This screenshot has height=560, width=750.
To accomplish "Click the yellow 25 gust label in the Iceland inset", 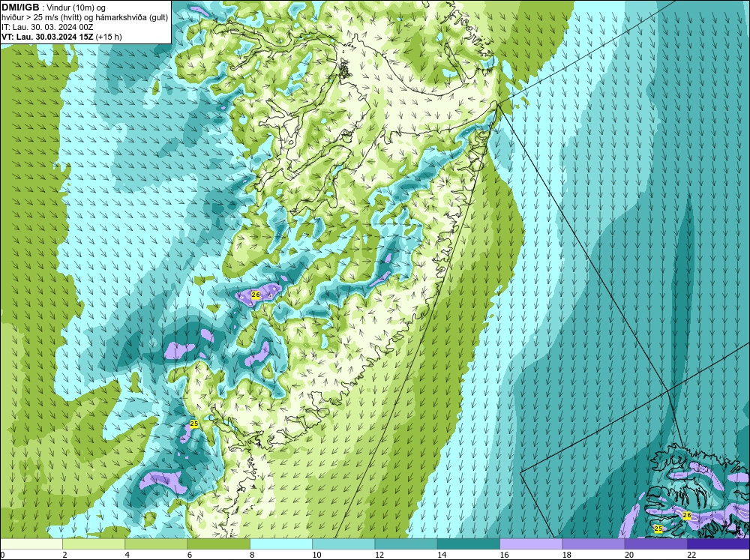I will coord(658,529).
